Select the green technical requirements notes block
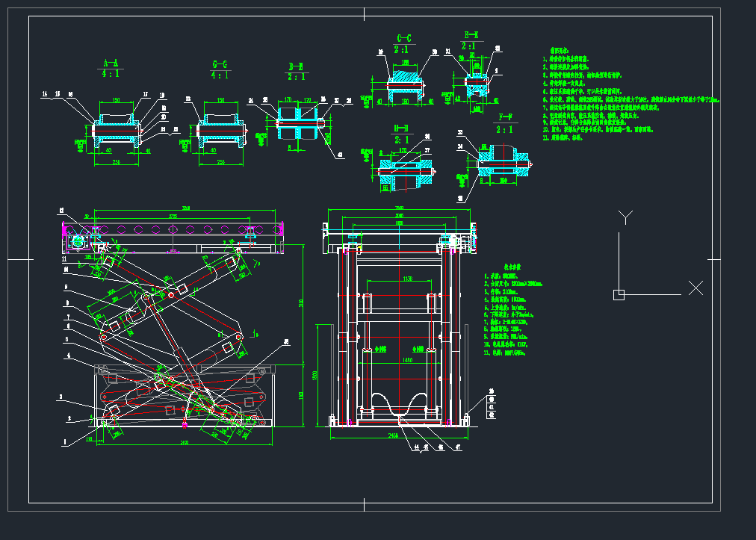Viewport: 756px width, 540px height. pyautogui.click(x=628, y=96)
